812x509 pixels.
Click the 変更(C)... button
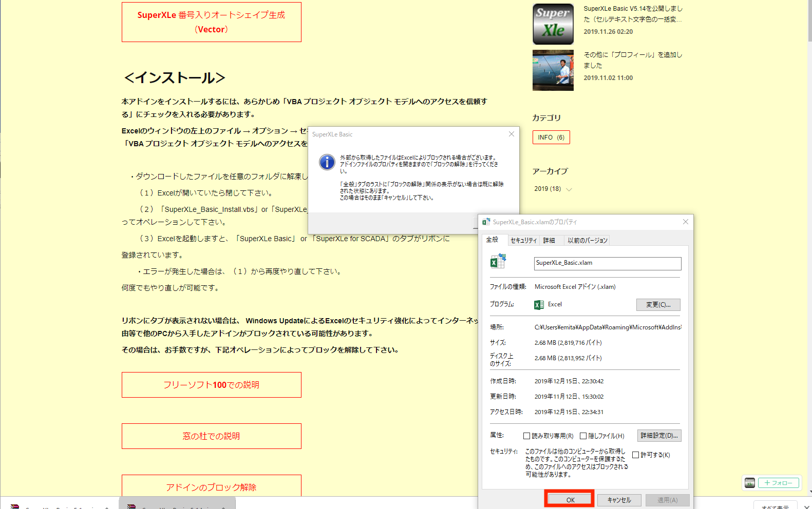(658, 305)
